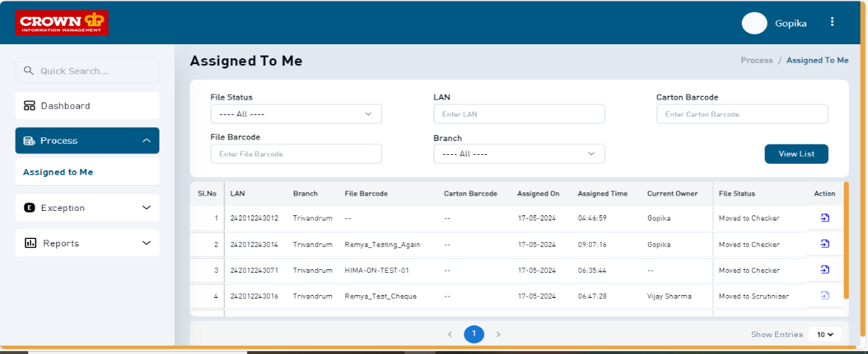The image size is (868, 354).
Task: Click the action icon for Remya_Test_Cheque row
Action: pos(824,296)
